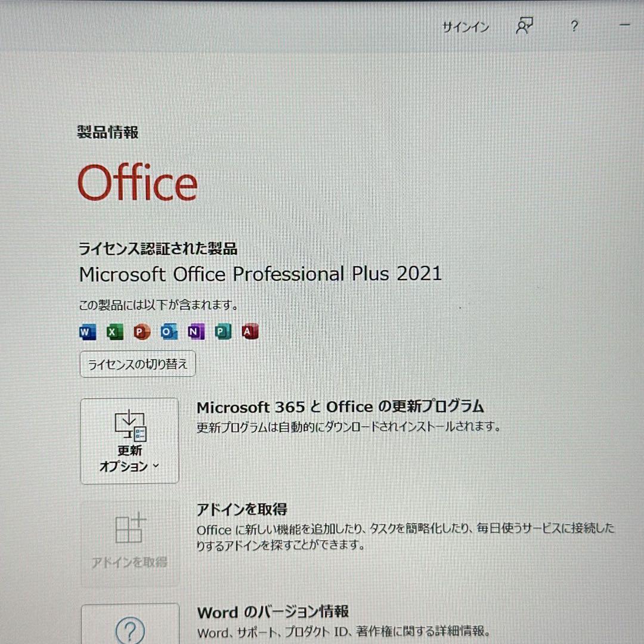Image resolution: width=644 pixels, height=644 pixels.
Task: Click the Microsoft 365 と Office の更新プログラム heading
Action: [x=340, y=407]
